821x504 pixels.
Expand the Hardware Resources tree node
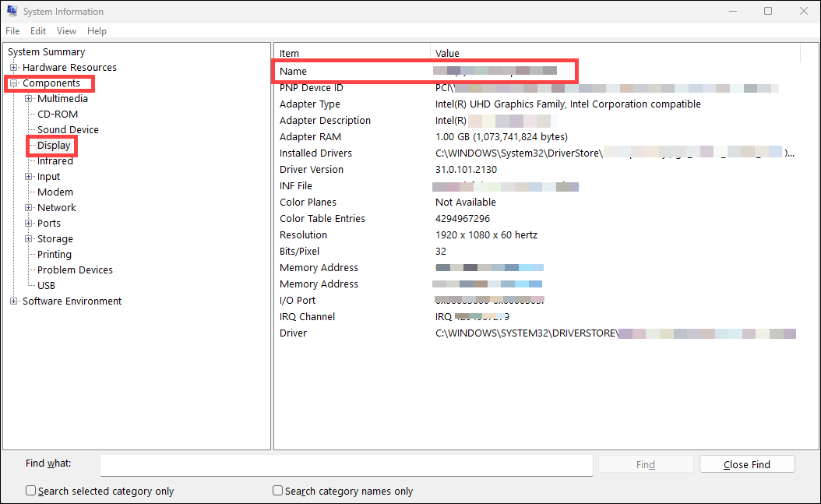(x=14, y=68)
